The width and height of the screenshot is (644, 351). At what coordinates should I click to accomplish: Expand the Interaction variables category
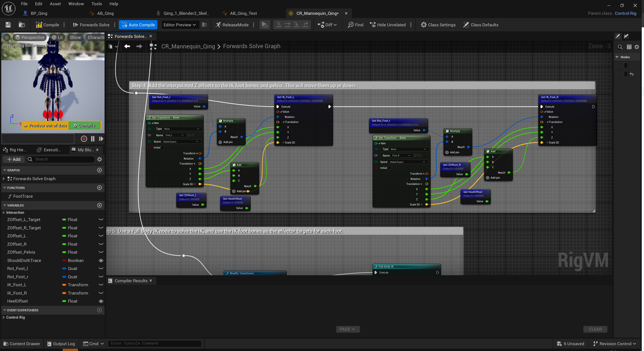[x=4, y=213]
